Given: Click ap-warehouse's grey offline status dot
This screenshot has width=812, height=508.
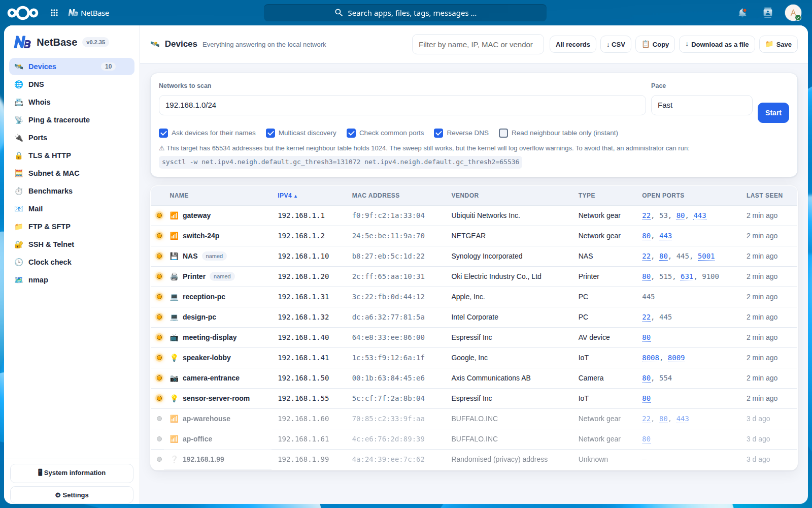Looking at the screenshot, I should click(x=159, y=419).
